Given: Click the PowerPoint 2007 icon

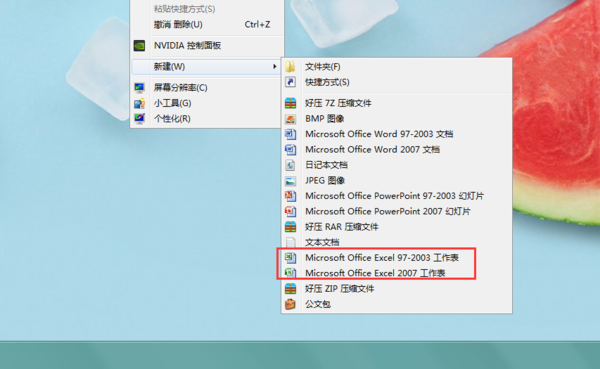Looking at the screenshot, I should [290, 211].
